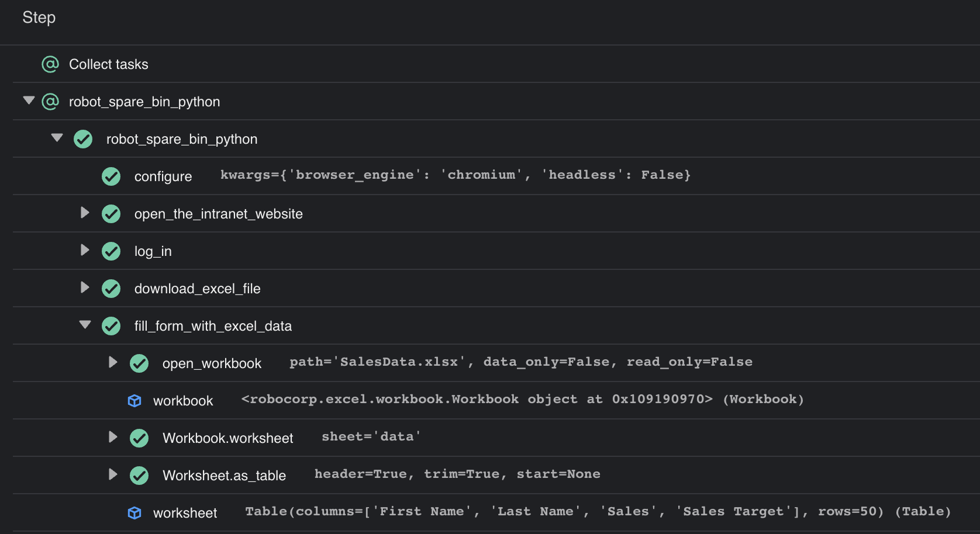Screen dimensions: 980x534
Task: Click the blue cube icon beside workbook variable
Action: click(134, 401)
